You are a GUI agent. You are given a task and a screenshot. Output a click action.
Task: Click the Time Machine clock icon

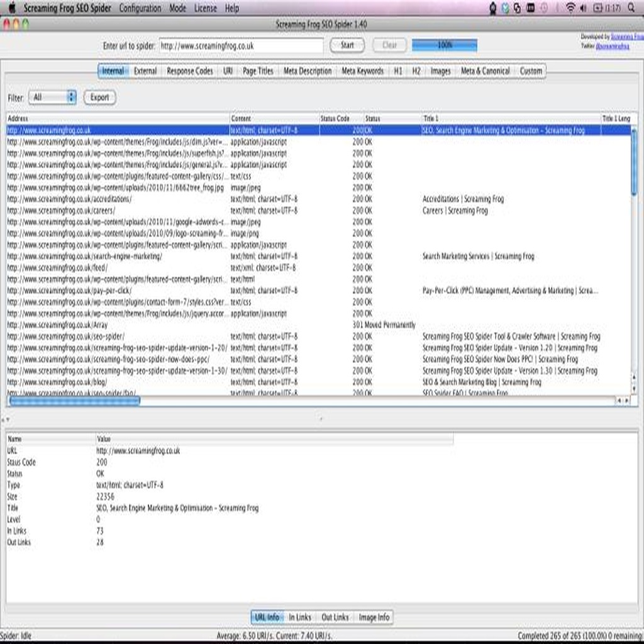pos(544,8)
